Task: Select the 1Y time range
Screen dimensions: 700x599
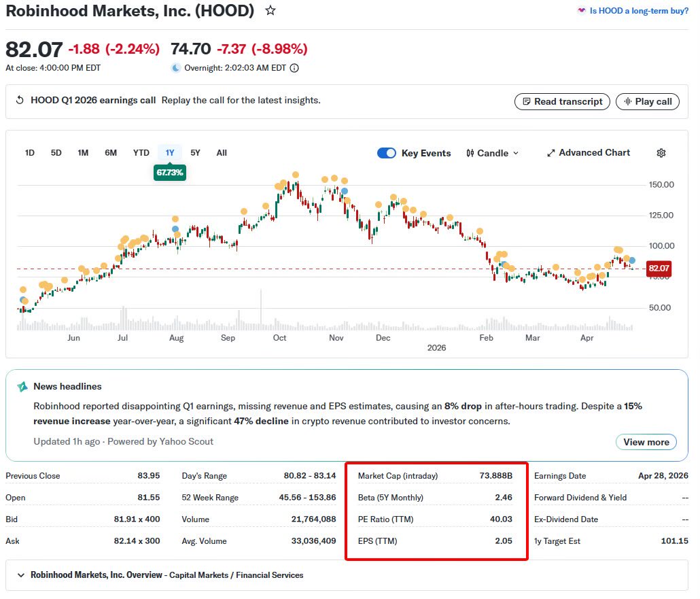Action: click(170, 153)
